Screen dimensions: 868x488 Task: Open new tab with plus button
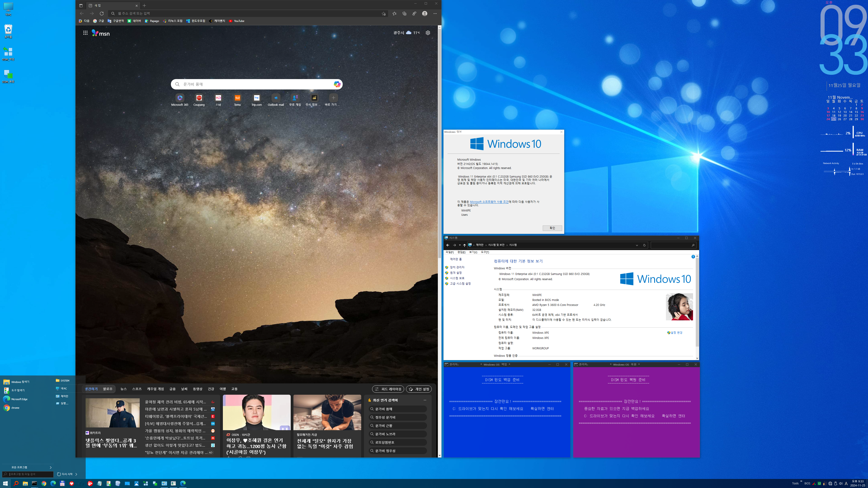pyautogui.click(x=144, y=5)
